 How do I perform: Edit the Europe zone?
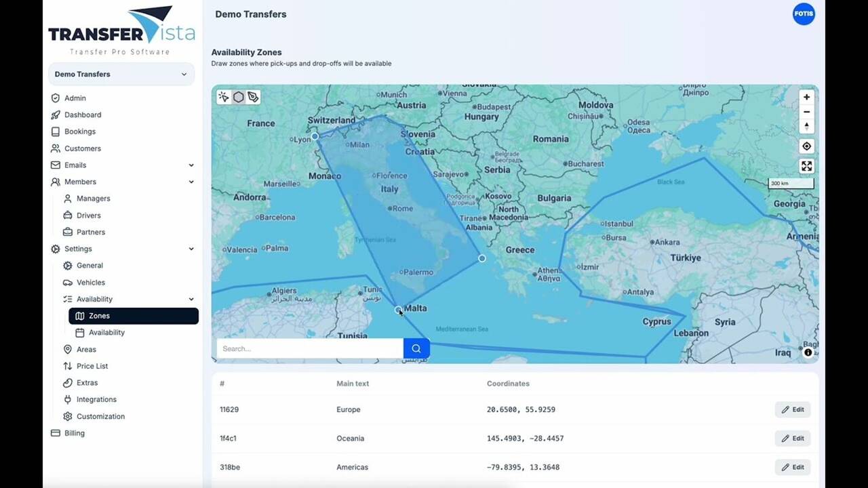click(x=793, y=409)
